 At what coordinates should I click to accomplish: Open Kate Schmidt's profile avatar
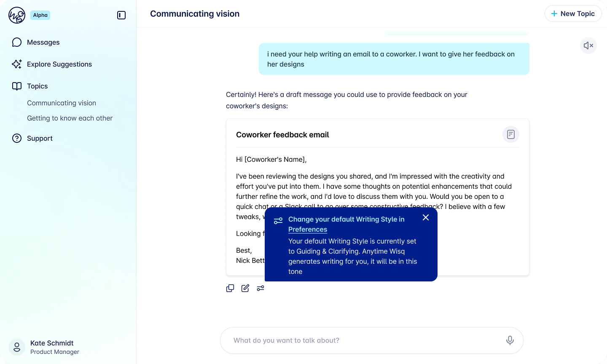[17, 347]
